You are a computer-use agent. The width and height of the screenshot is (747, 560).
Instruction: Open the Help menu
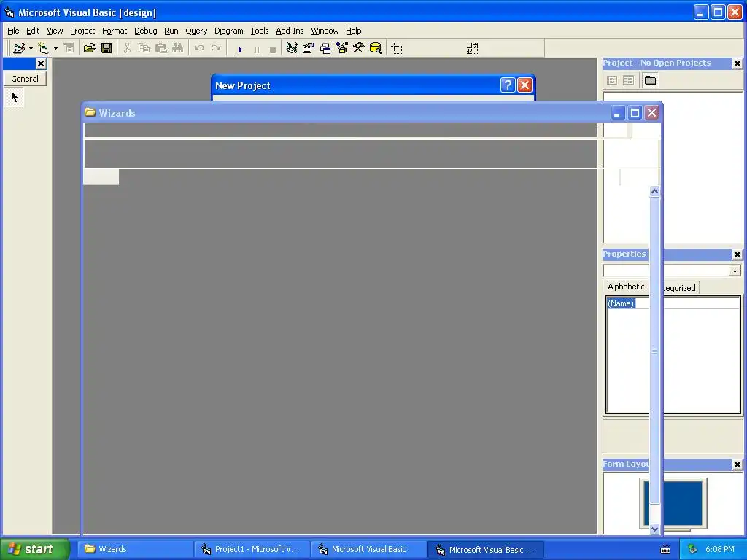pos(354,31)
